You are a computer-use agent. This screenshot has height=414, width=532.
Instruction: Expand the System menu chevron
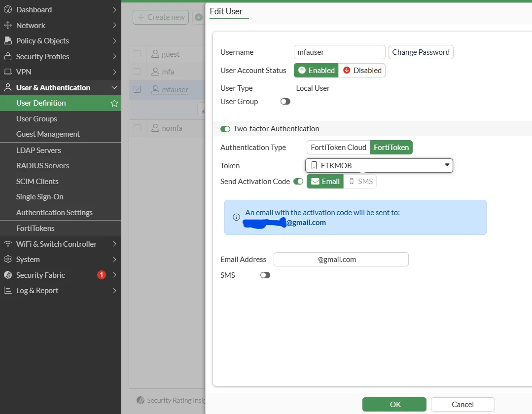click(114, 260)
